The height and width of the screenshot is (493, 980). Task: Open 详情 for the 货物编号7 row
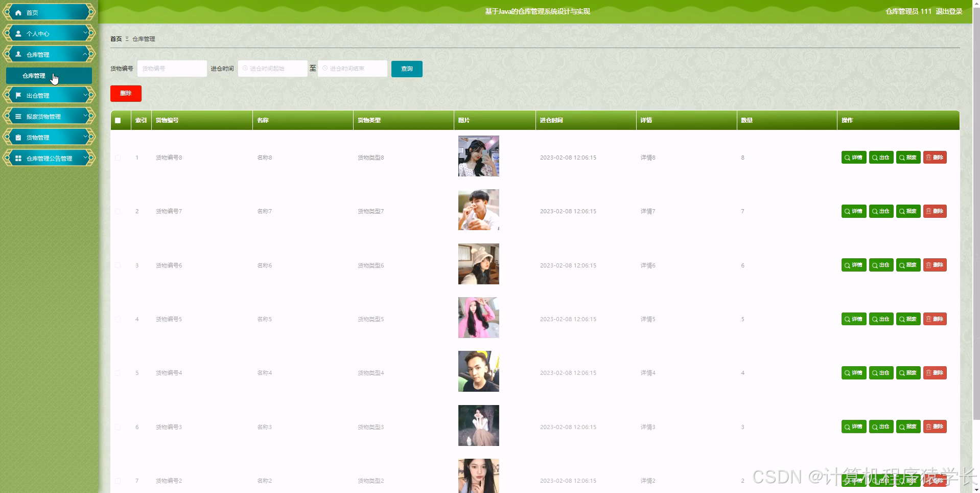click(854, 211)
